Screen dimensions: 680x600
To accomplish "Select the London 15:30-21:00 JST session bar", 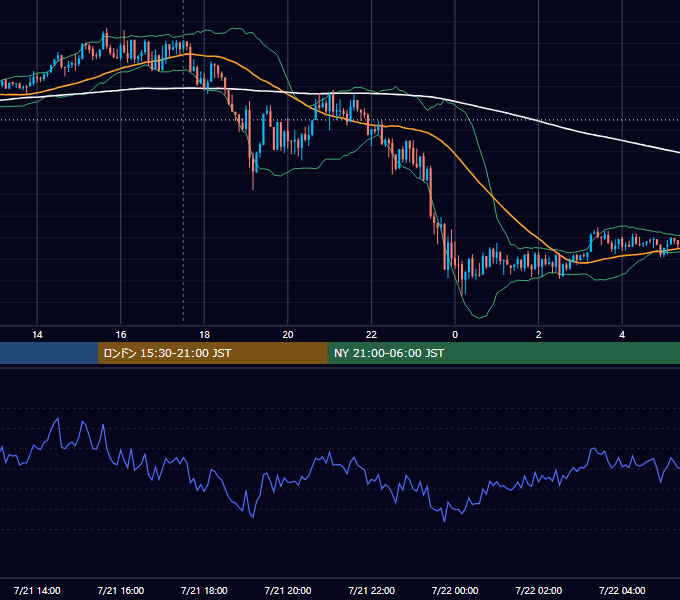I will (212, 353).
